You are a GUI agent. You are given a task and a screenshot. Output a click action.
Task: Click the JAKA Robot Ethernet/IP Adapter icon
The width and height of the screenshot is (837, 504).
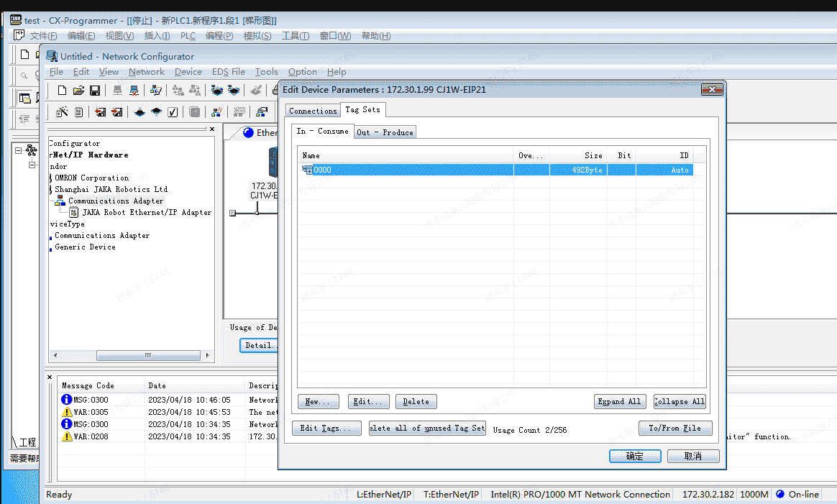(x=74, y=213)
